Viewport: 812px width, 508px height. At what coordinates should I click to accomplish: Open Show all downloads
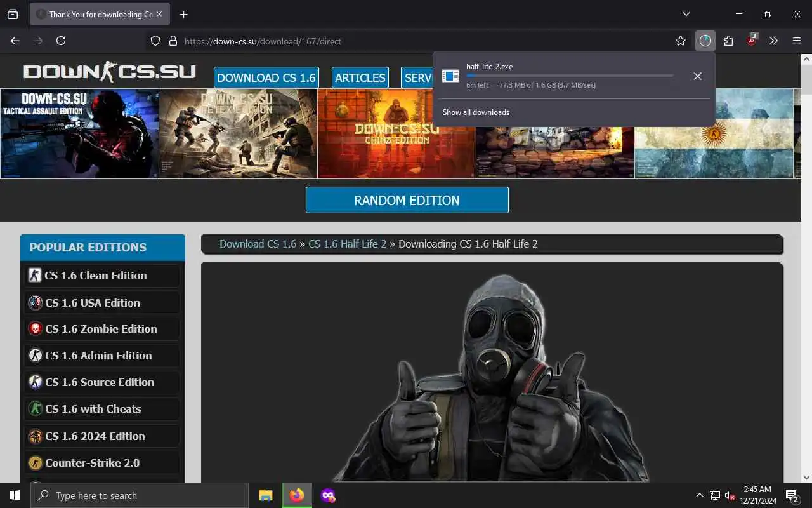point(476,112)
